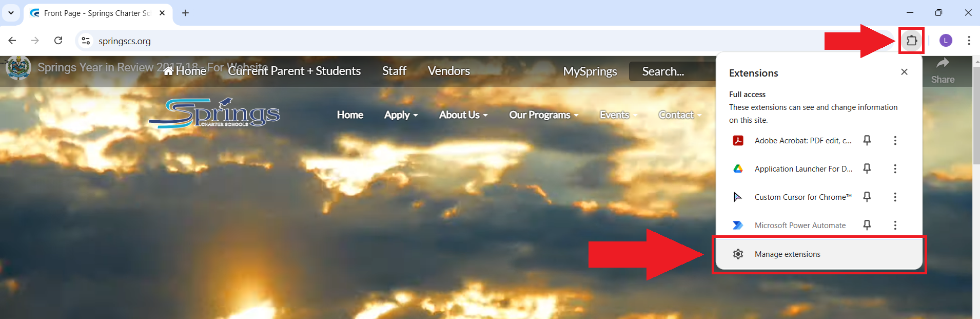
Task: Select Manage extensions
Action: coord(787,254)
